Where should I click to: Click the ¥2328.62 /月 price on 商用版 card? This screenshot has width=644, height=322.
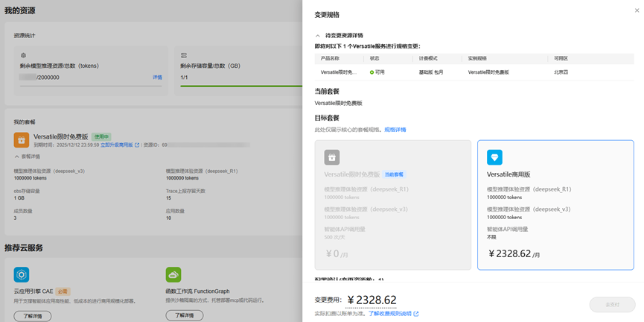pyautogui.click(x=514, y=253)
